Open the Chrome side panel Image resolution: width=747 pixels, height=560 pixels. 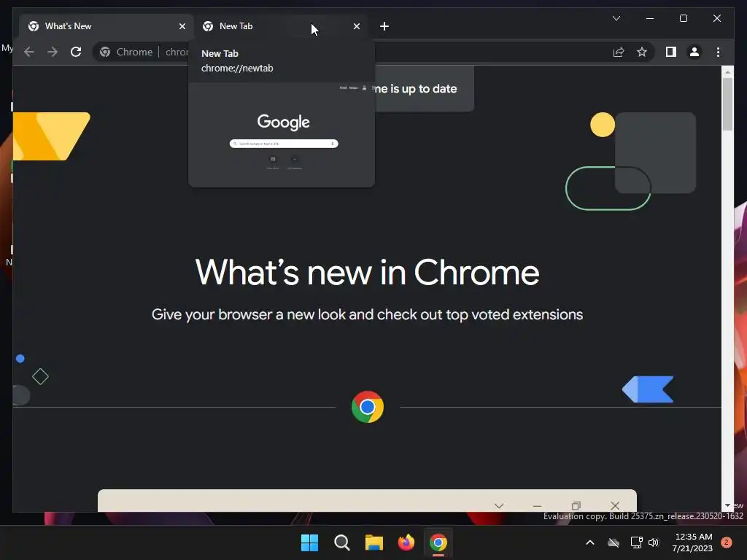pos(671,52)
